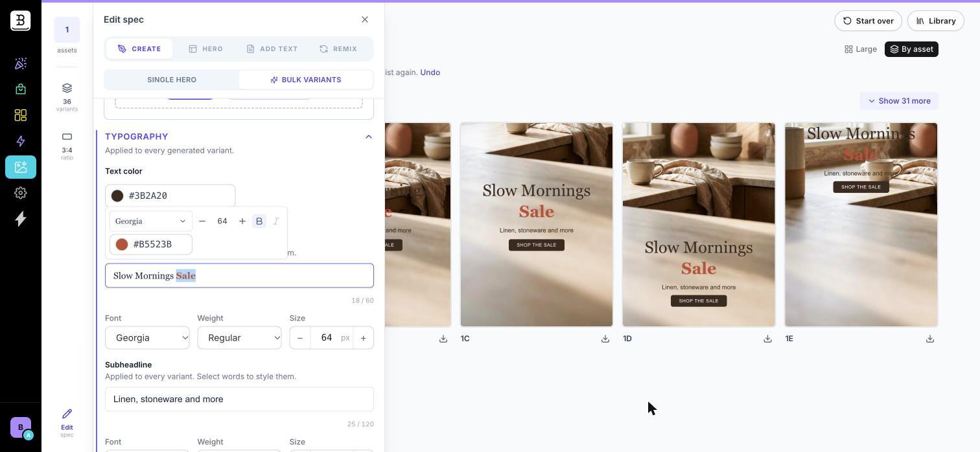Open the REMIX tab
The width and height of the screenshot is (980, 452).
point(338,49)
